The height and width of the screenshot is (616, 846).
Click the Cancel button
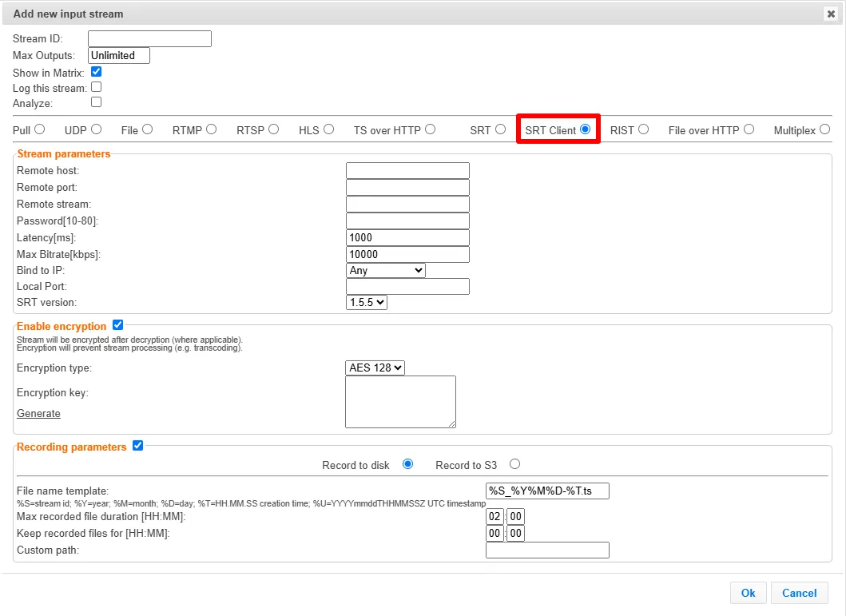click(x=800, y=593)
